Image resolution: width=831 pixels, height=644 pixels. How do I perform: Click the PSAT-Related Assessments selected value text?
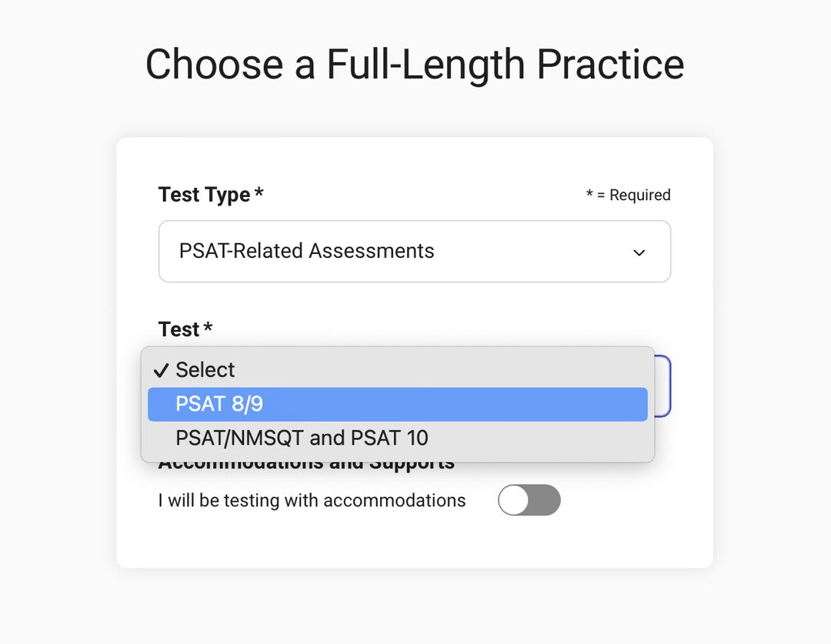tap(306, 251)
